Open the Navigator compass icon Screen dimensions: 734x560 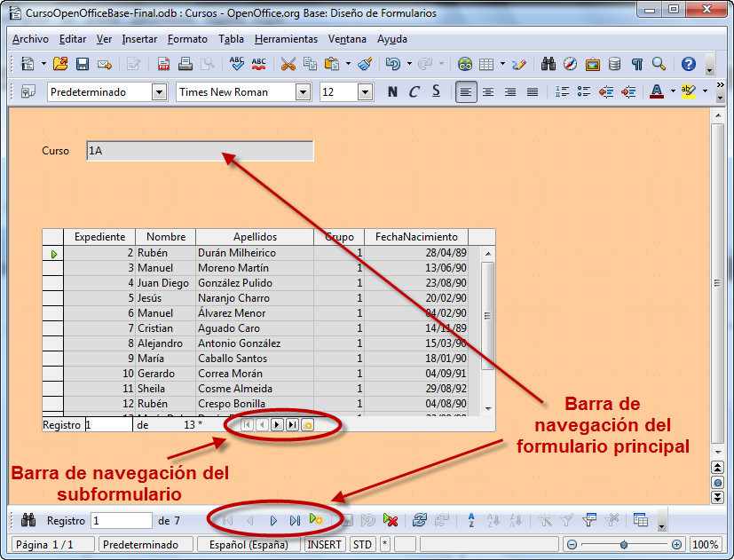tap(570, 64)
